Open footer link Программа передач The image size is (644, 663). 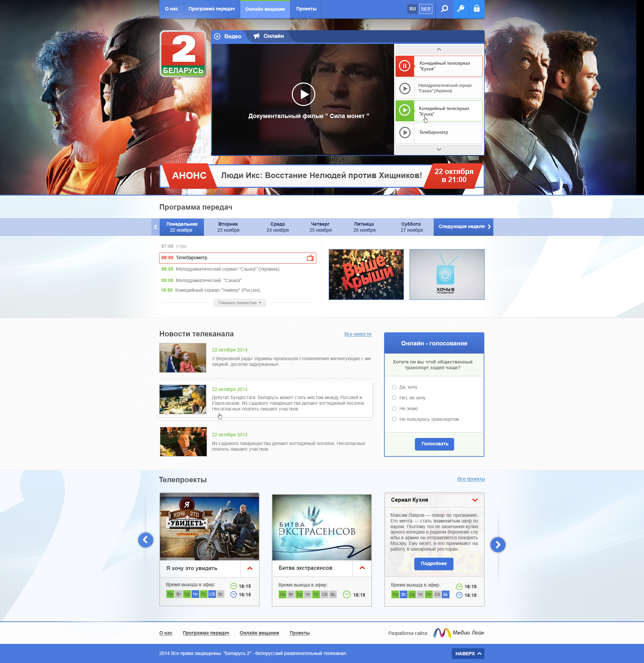coord(206,633)
